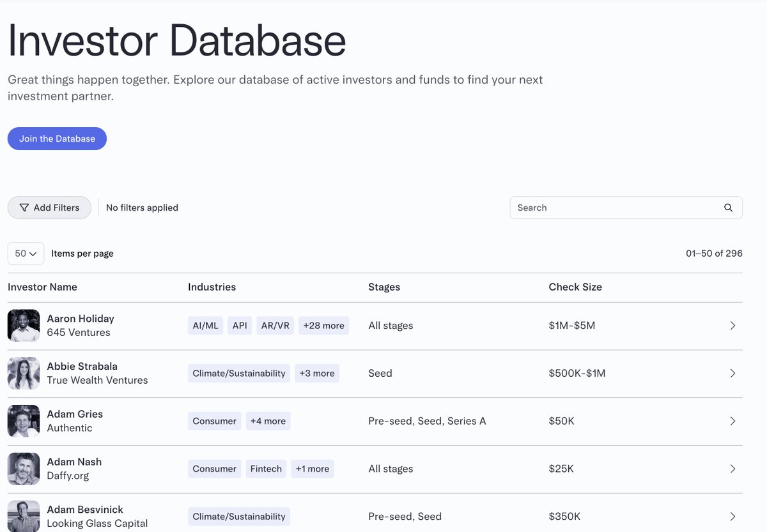Open Abbie Strabala row chevron arrow
The width and height of the screenshot is (767, 532).
pos(732,374)
